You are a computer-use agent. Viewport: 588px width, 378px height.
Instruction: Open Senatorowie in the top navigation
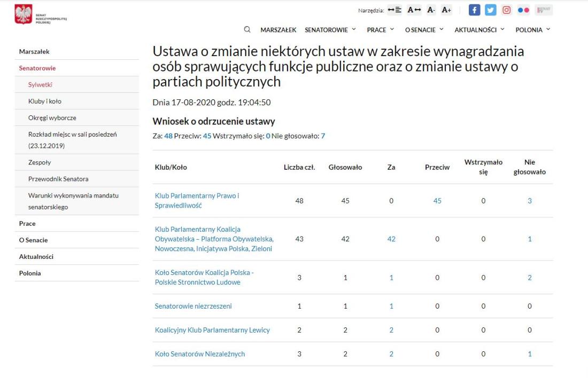[326, 30]
